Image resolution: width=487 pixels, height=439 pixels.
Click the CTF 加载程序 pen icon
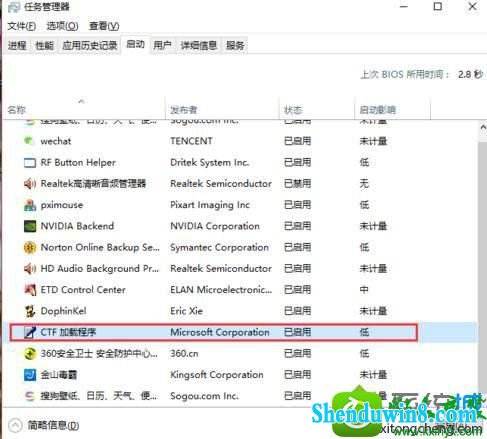pyautogui.click(x=30, y=332)
